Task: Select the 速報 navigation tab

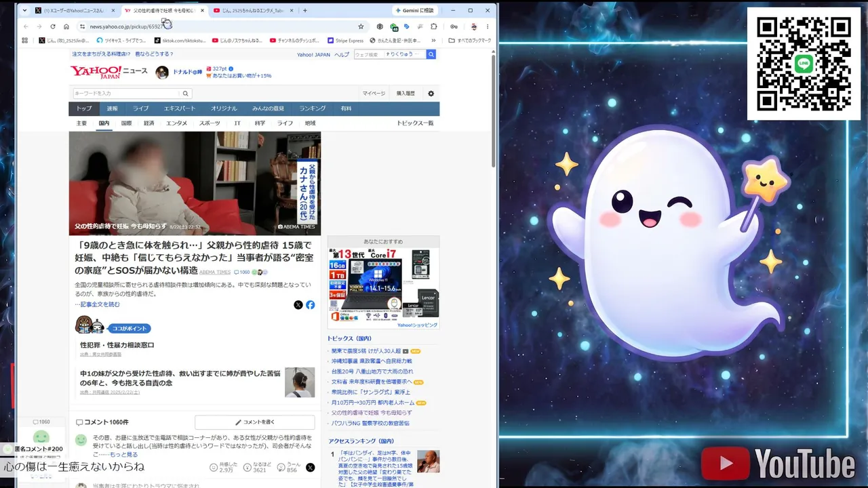Action: pyautogui.click(x=112, y=108)
